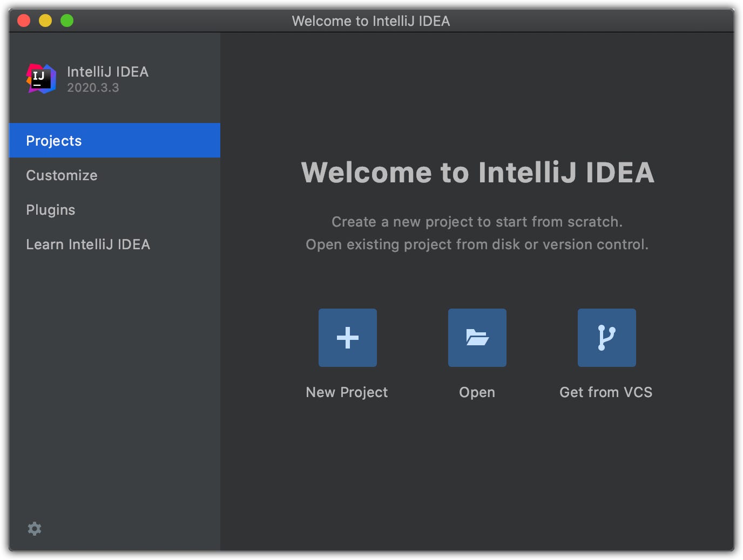Viewport: 743px width, 560px height.
Task: Go to Learn IntelliJ IDEA tab
Action: pyautogui.click(x=114, y=244)
